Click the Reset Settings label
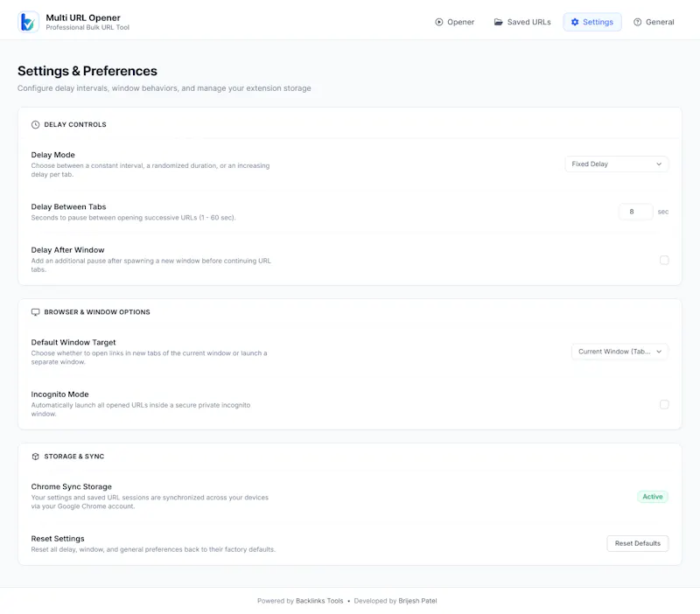The height and width of the screenshot is (614, 700). pyautogui.click(x=58, y=539)
